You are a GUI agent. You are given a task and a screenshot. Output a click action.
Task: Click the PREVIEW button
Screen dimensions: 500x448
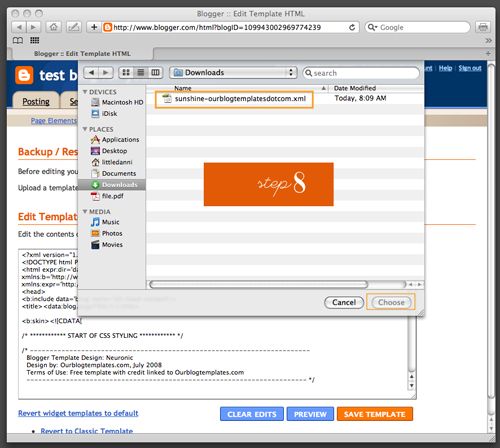pos(310,414)
